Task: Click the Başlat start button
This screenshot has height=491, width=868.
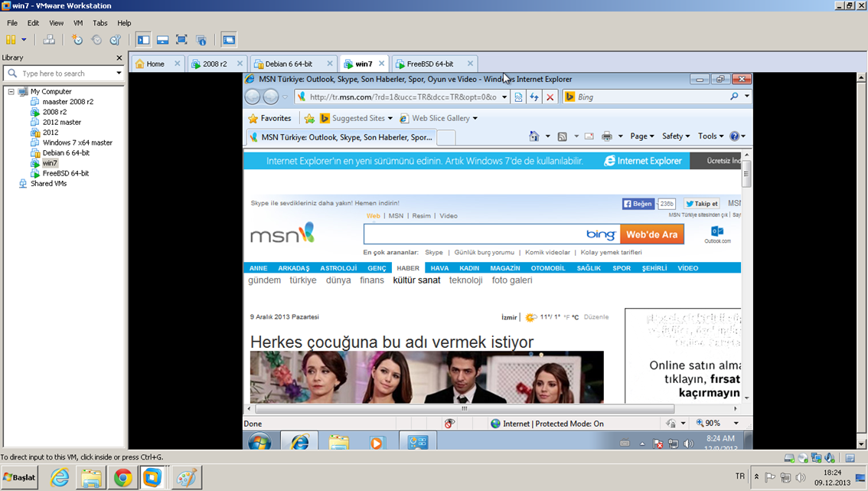Action: point(19,477)
